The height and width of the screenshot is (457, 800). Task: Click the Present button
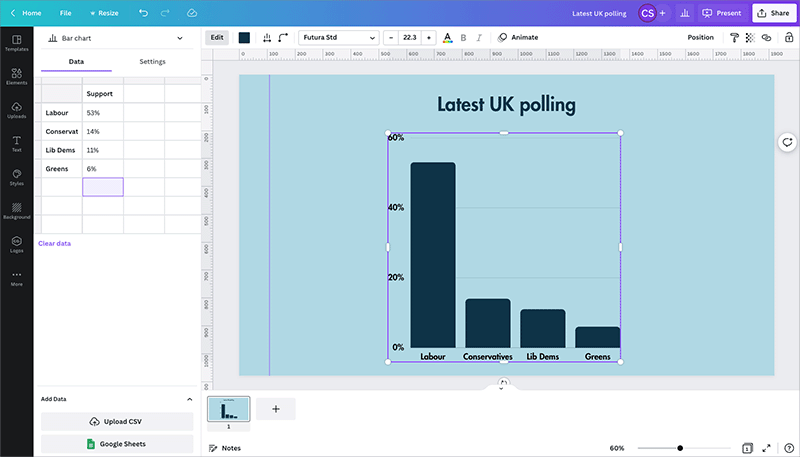pyautogui.click(x=721, y=13)
